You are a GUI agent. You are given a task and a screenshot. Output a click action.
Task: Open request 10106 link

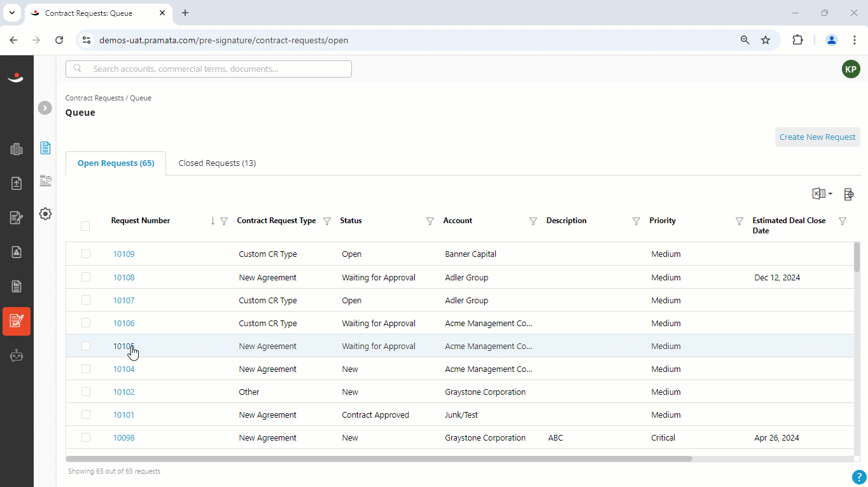click(x=124, y=324)
